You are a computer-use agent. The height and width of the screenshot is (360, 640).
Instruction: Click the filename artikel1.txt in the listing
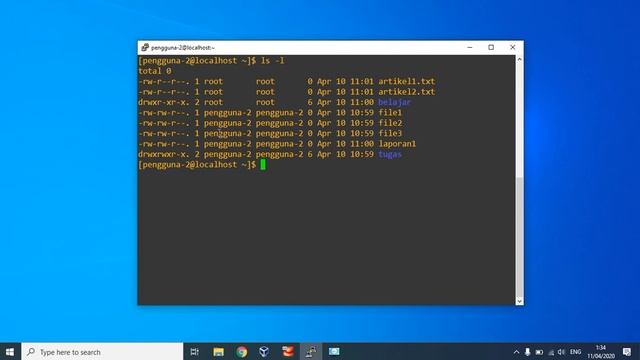pos(407,81)
